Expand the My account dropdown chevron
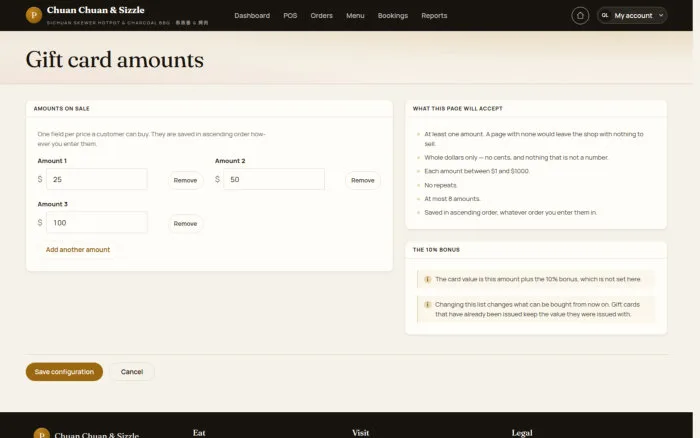The height and width of the screenshot is (438, 700). point(661,16)
